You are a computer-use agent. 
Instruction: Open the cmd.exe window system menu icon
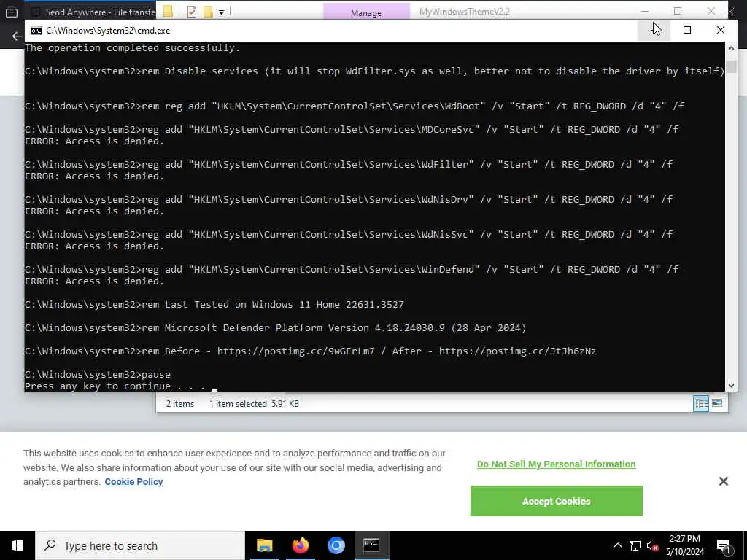(x=36, y=31)
